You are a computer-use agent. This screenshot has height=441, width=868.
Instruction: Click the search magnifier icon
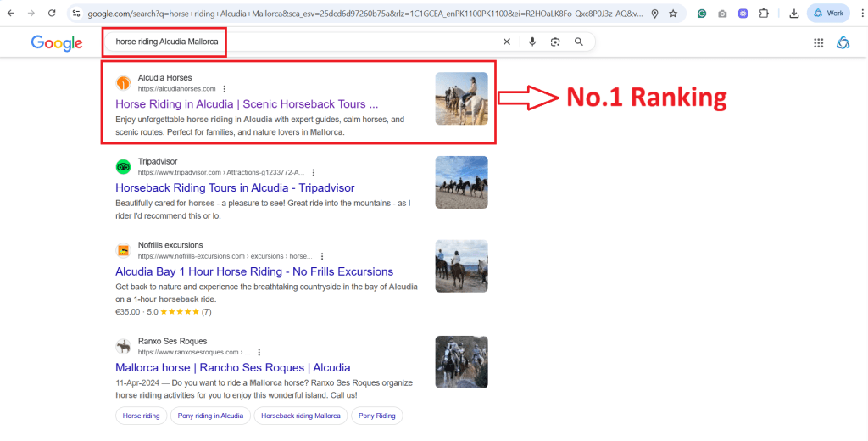point(579,42)
